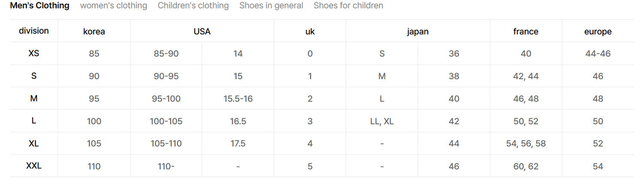Open the Men's Clothing tab
The image size is (644, 186).
(39, 6)
